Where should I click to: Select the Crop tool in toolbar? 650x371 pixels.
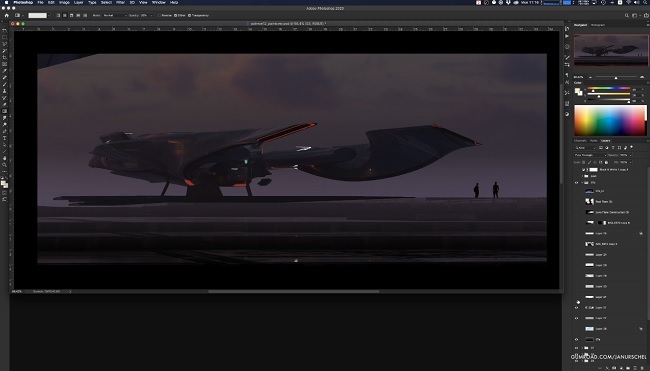[x=5, y=58]
